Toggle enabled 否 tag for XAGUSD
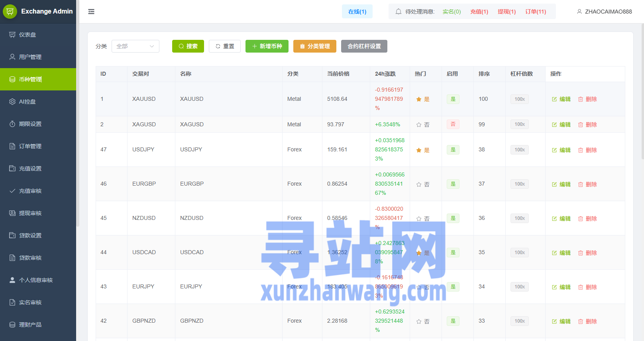The image size is (644, 341). [453, 124]
